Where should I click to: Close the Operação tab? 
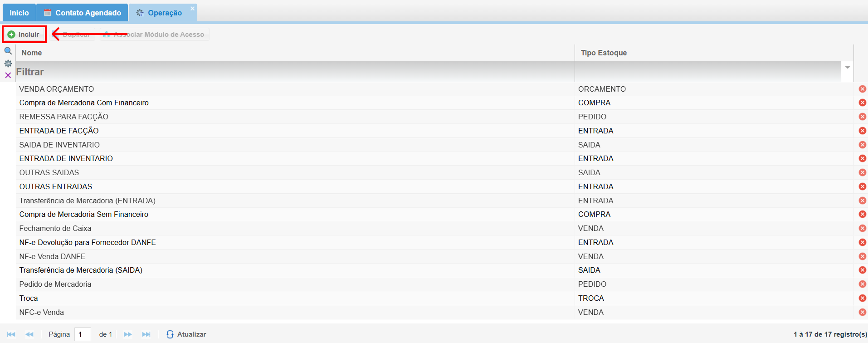[192, 9]
